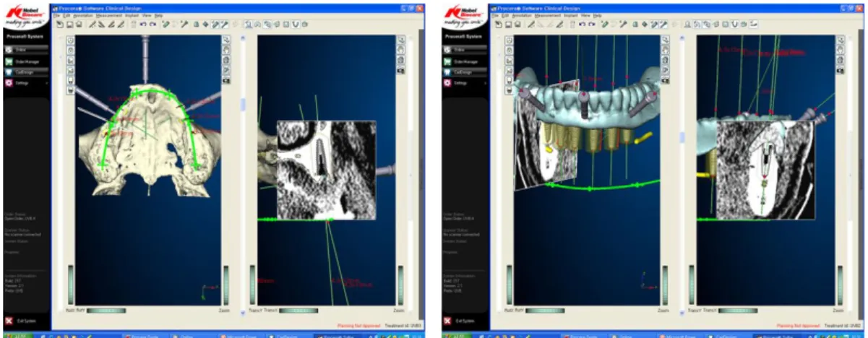Click Exit System in bone-model window sidebar
868x338 pixels.
point(22,320)
